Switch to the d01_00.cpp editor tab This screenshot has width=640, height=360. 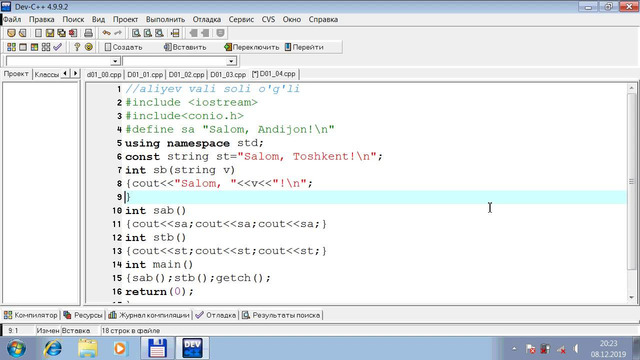pyautogui.click(x=104, y=75)
